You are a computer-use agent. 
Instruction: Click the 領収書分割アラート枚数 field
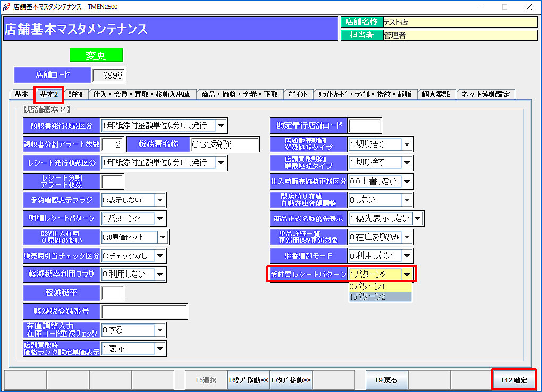pyautogui.click(x=112, y=144)
